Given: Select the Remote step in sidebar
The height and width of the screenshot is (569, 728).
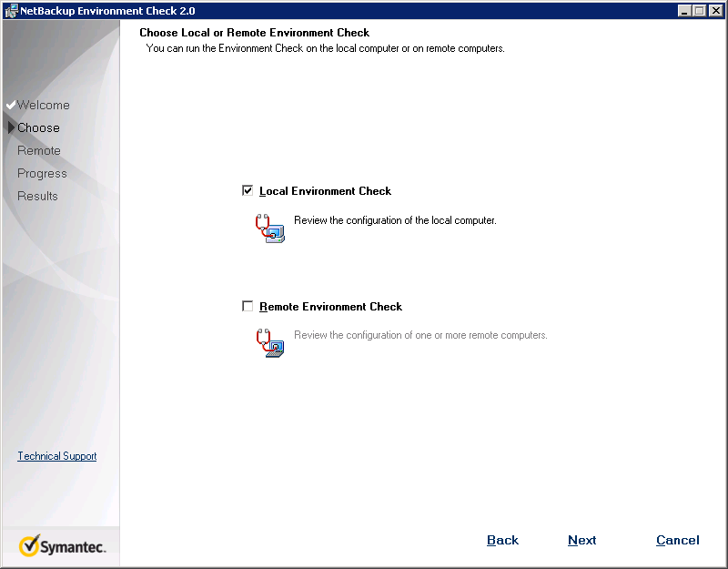Looking at the screenshot, I should coord(39,150).
